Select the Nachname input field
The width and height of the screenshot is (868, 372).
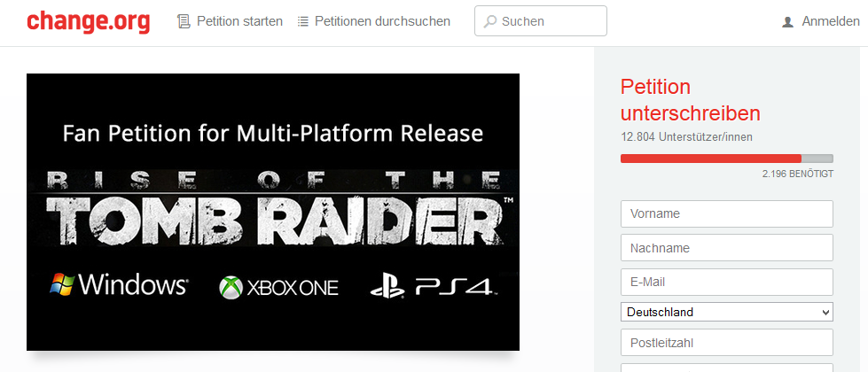click(x=727, y=248)
